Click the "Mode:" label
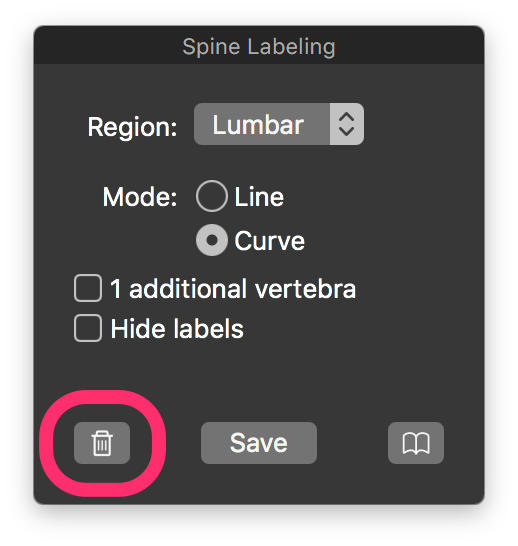The image size is (518, 546). click(140, 197)
